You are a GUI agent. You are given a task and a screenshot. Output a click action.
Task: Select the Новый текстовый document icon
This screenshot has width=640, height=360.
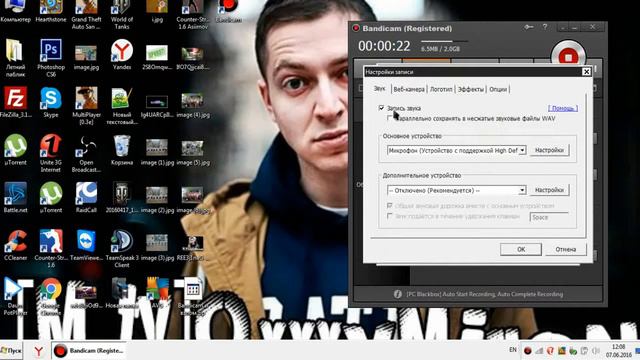(x=122, y=106)
